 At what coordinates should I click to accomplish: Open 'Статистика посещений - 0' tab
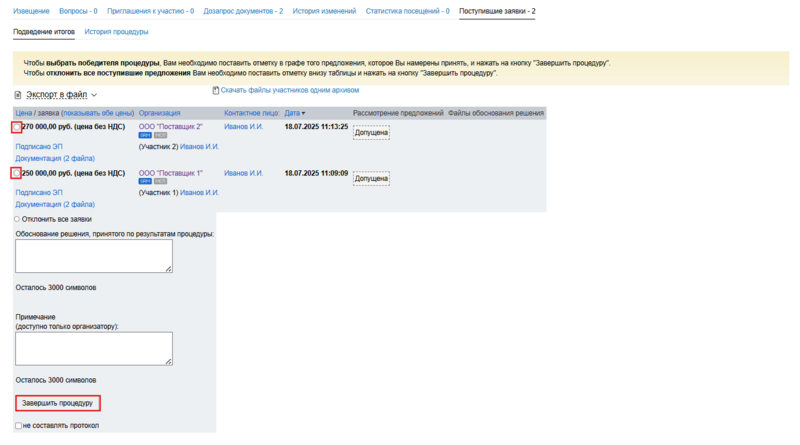click(408, 11)
